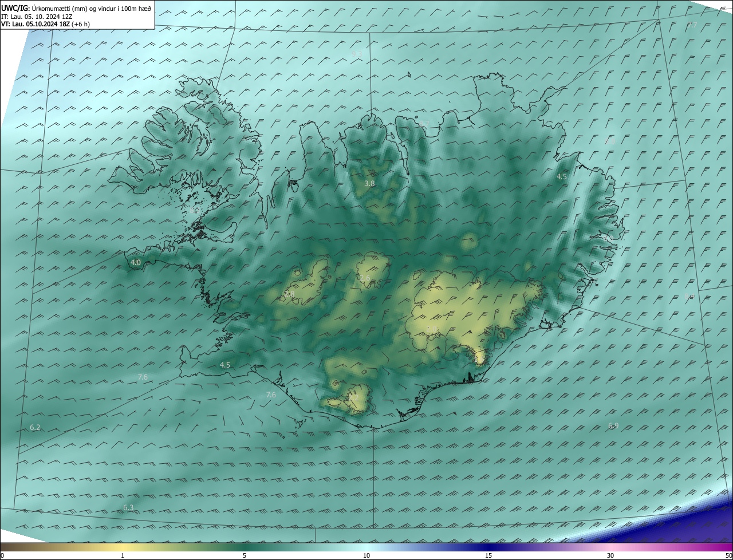Select the "VT: Lau. 05.10.2024 18Z" valid-time text

(37, 25)
